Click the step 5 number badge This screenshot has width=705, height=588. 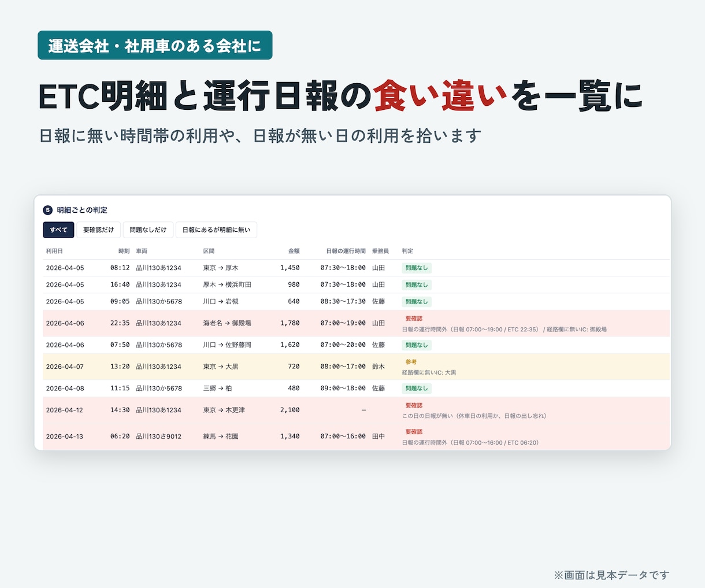(x=48, y=210)
